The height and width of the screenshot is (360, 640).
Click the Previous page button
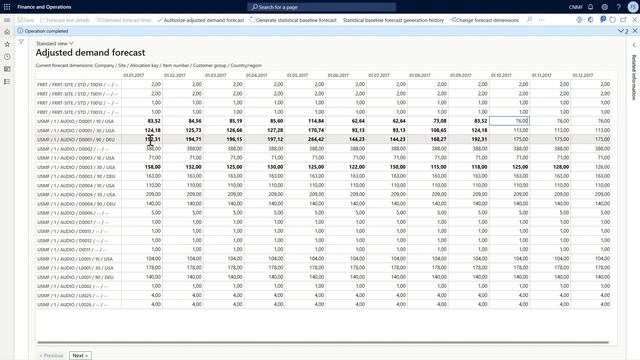tap(51, 356)
